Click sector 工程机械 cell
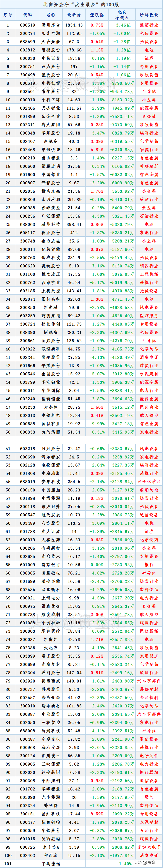Viewport: 163px width, 868px height. (149, 274)
